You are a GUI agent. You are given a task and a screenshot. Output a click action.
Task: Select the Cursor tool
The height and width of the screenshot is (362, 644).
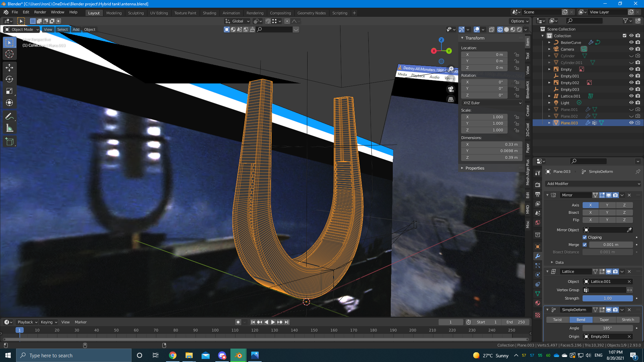click(x=9, y=54)
